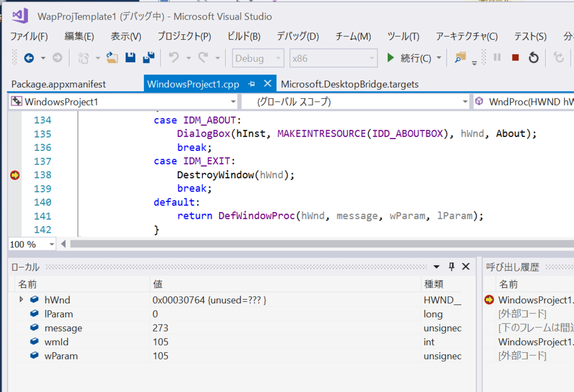Screen dimensions: 574x392
Task: Click the horizontal scrollbar under the editor
Action: [322, 244]
